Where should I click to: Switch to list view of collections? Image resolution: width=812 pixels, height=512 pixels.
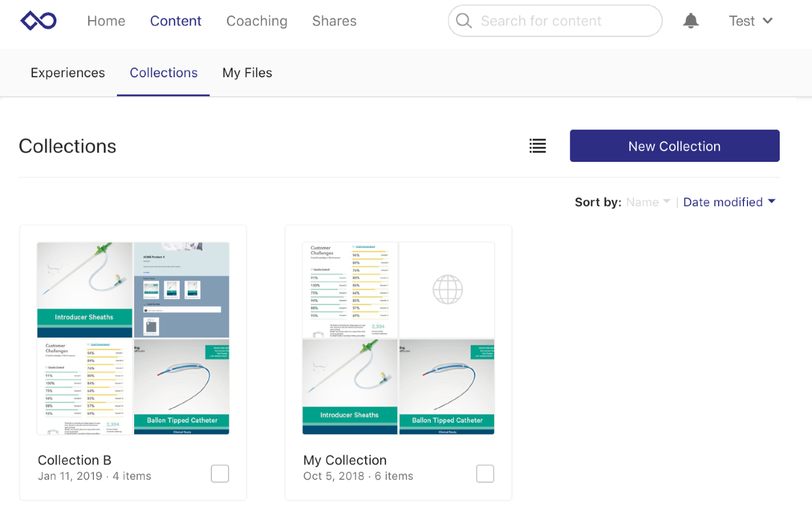click(x=537, y=146)
